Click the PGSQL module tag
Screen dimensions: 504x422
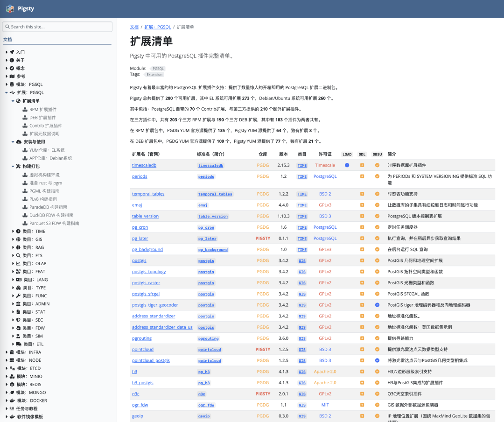158,69
